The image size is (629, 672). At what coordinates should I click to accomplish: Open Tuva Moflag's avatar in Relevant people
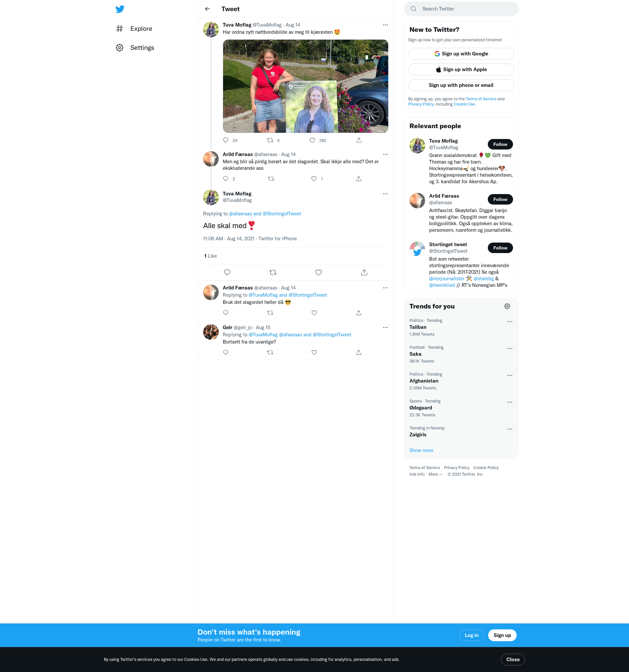click(x=417, y=146)
